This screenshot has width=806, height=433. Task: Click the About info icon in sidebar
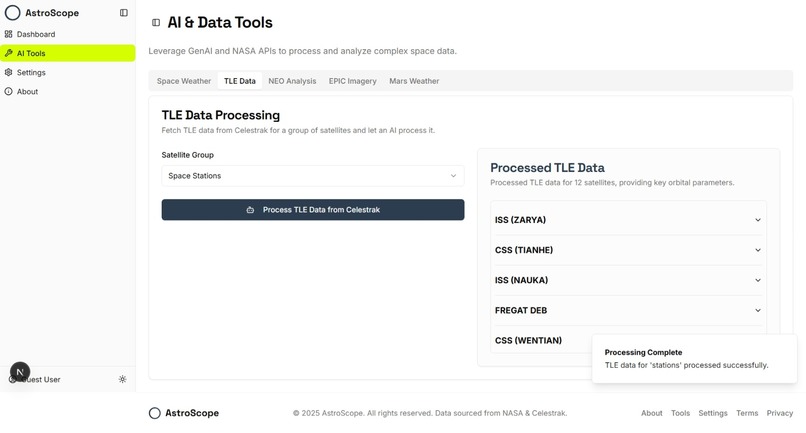tap(8, 92)
